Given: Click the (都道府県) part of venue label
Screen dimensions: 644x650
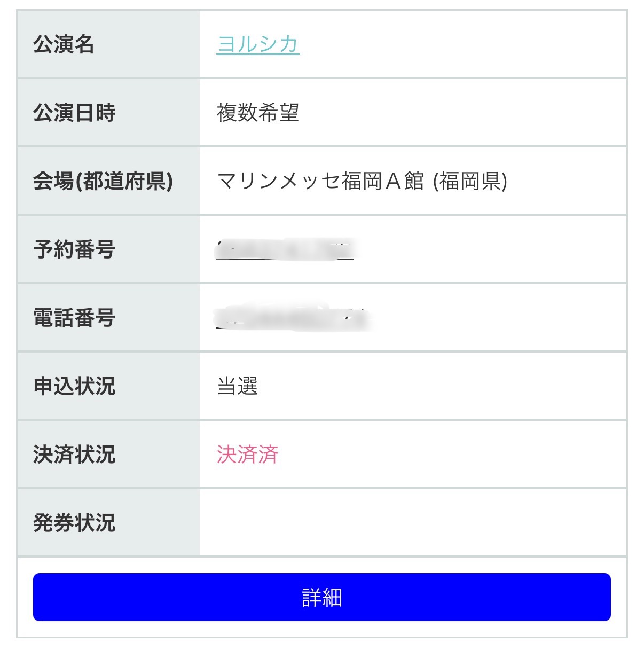Looking at the screenshot, I should click(124, 181).
